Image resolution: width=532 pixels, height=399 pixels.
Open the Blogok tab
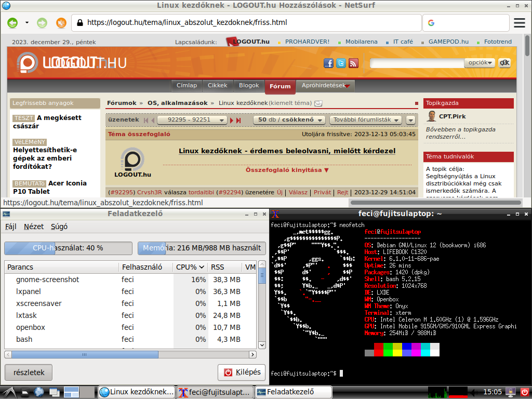(x=249, y=86)
